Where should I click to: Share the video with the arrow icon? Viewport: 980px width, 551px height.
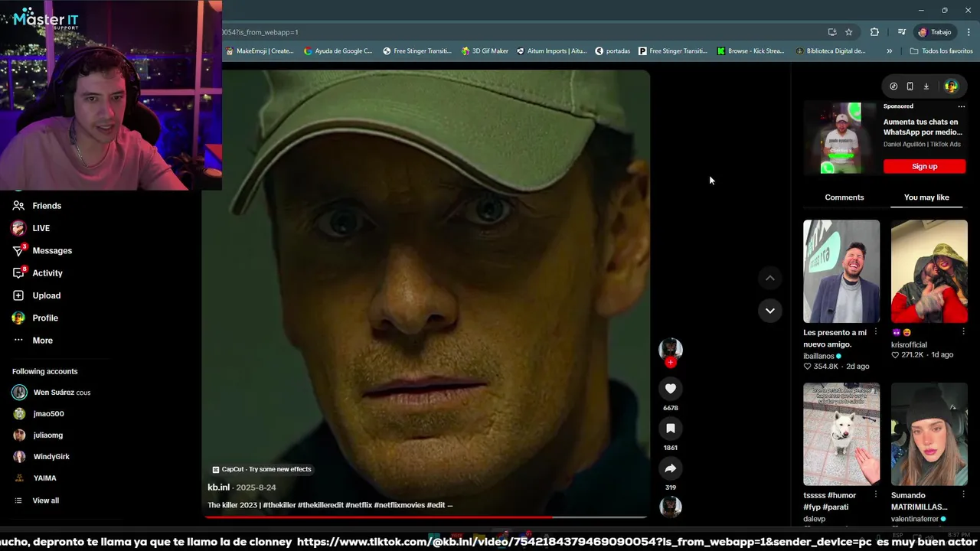coord(671,468)
